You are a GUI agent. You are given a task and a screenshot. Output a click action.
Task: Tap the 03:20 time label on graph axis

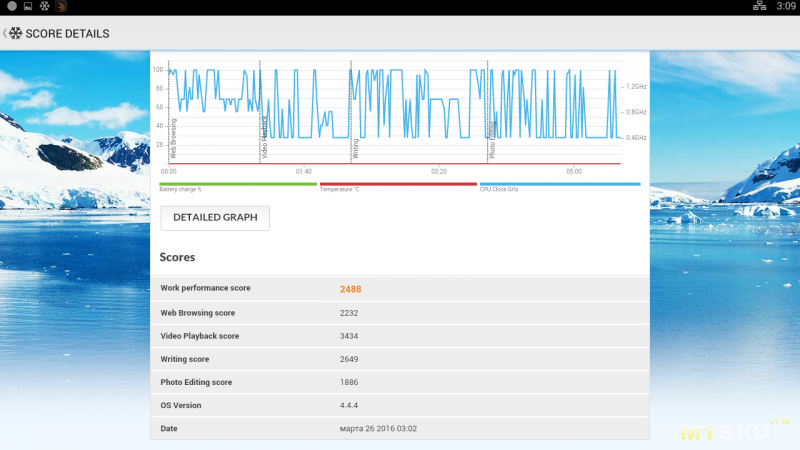pos(439,171)
